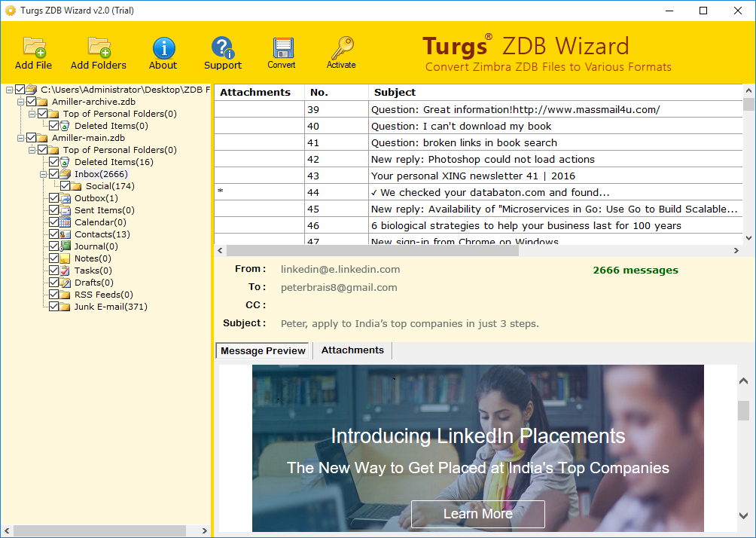This screenshot has width=756, height=538.
Task: Click the Deleted Items(0) recycle bin icon
Action: point(65,126)
